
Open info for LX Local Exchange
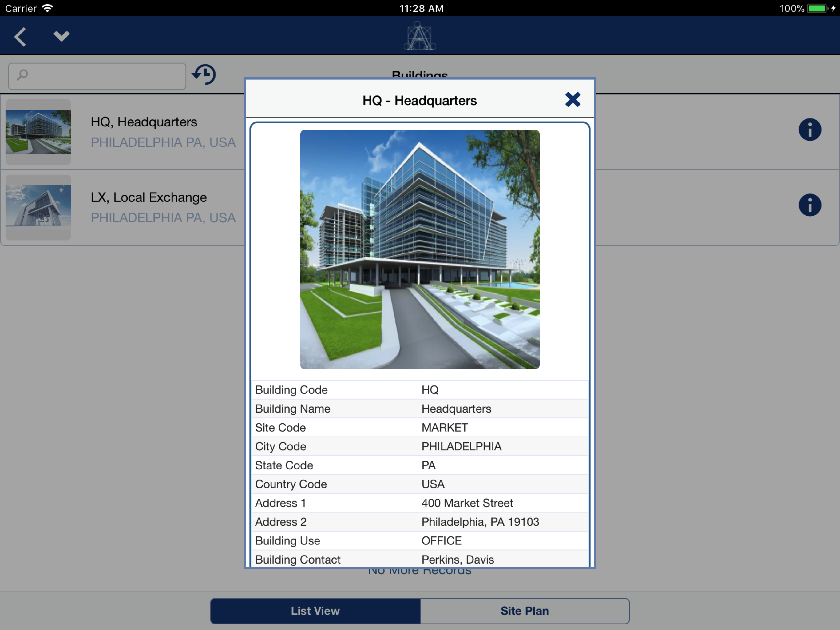(x=810, y=205)
